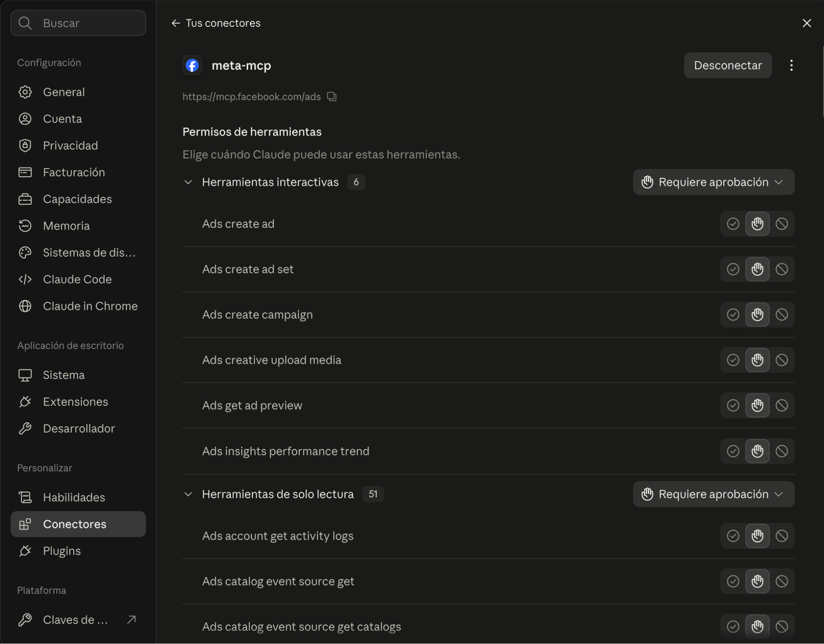This screenshot has width=824, height=644.
Task: Block Ads create ad set
Action: click(x=782, y=269)
